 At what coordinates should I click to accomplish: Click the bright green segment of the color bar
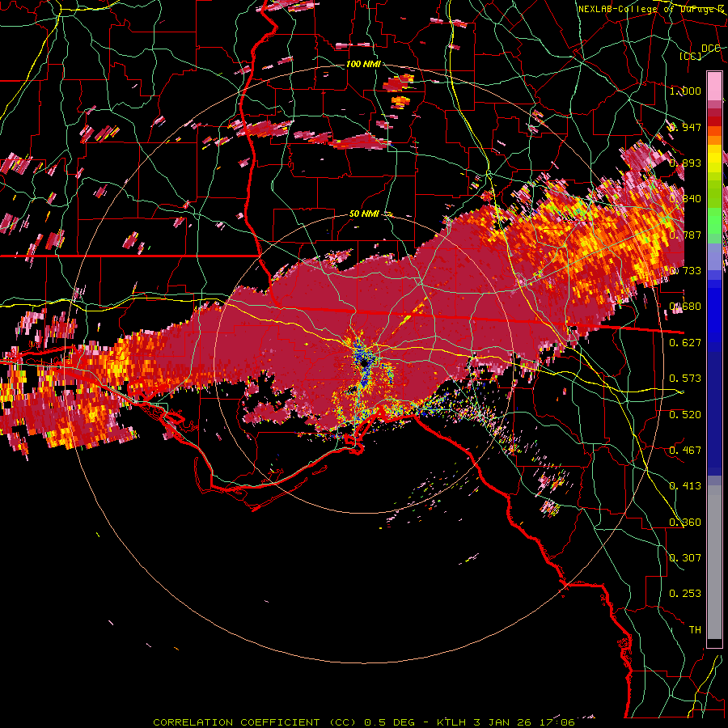[714, 221]
